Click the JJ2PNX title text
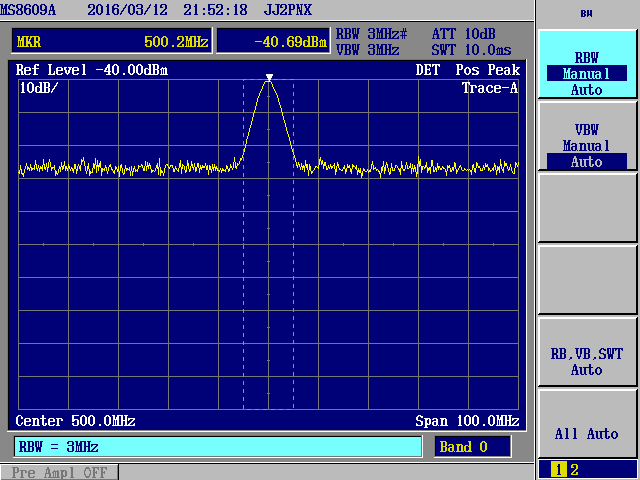 [288, 9]
